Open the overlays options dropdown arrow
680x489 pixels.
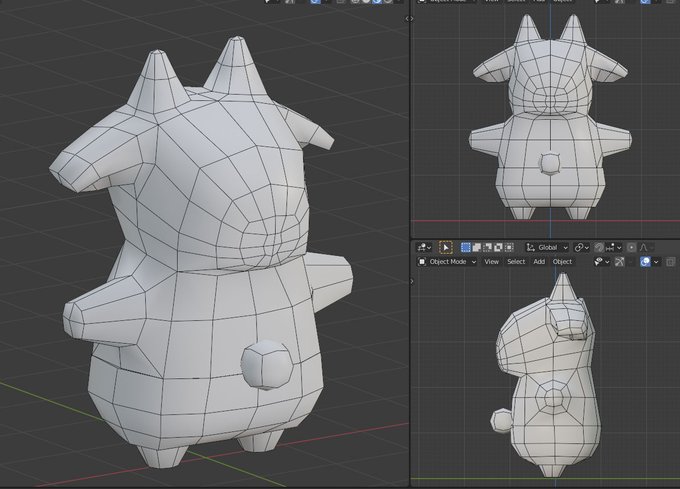(656, 262)
